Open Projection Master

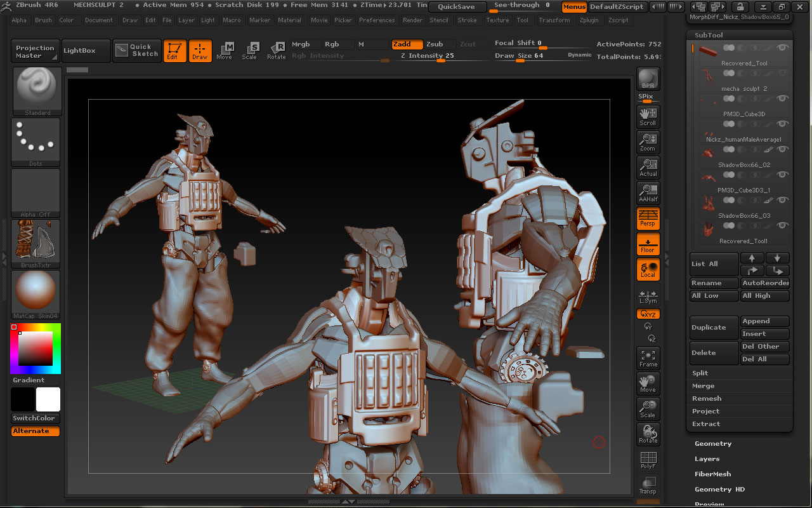point(36,51)
